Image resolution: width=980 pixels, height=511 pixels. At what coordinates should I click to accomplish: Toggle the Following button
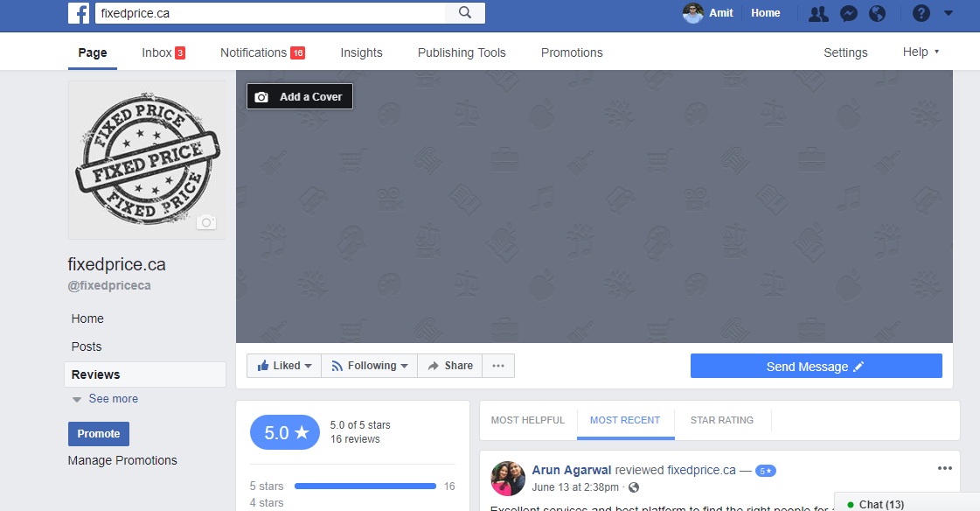(369, 366)
